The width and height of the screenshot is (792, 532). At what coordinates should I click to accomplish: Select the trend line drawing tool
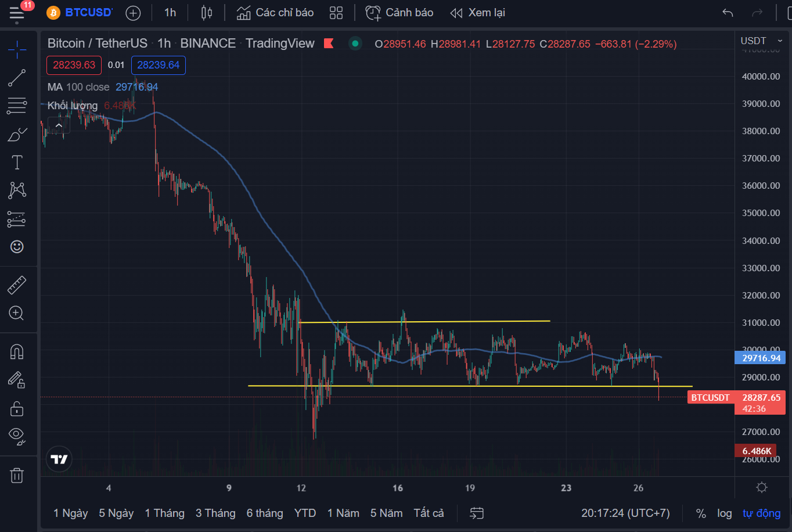[17, 78]
